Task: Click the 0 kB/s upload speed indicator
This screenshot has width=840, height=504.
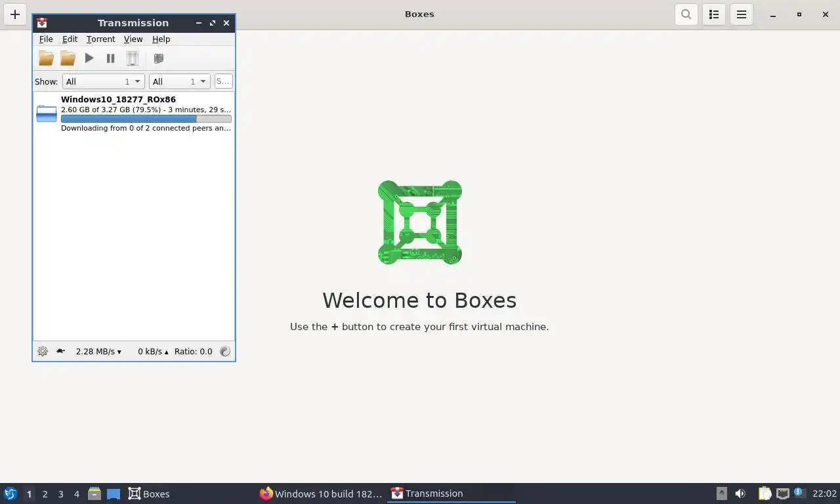Action: [x=153, y=352]
